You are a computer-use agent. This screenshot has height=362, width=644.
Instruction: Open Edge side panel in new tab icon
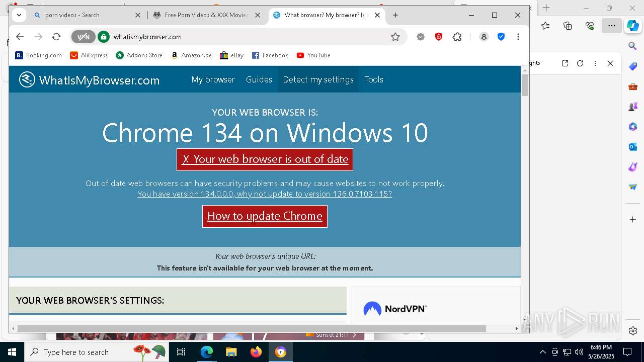click(x=565, y=63)
